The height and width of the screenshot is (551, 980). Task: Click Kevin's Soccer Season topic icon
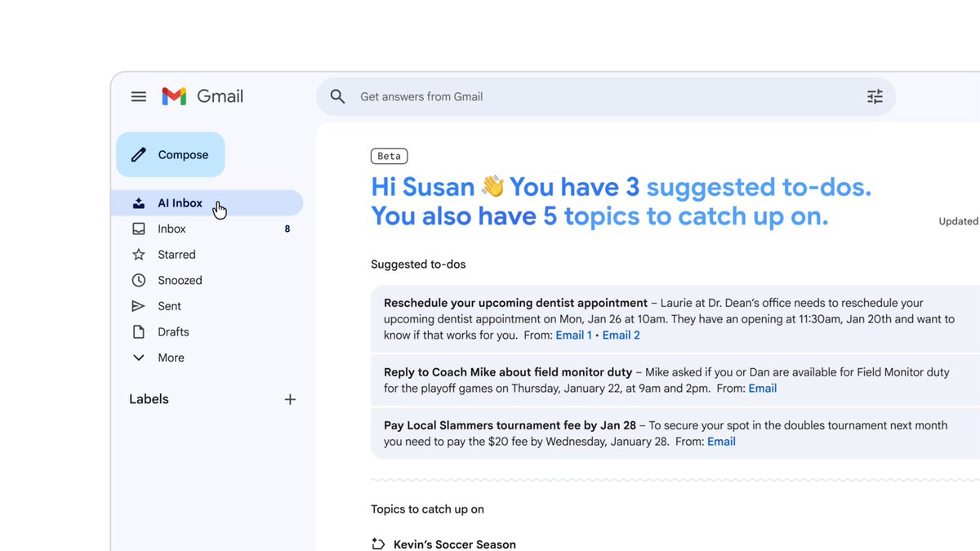point(378,544)
